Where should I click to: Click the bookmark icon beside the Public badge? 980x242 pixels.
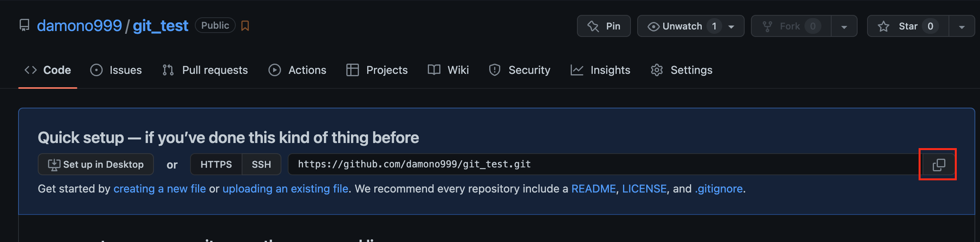[x=245, y=26]
